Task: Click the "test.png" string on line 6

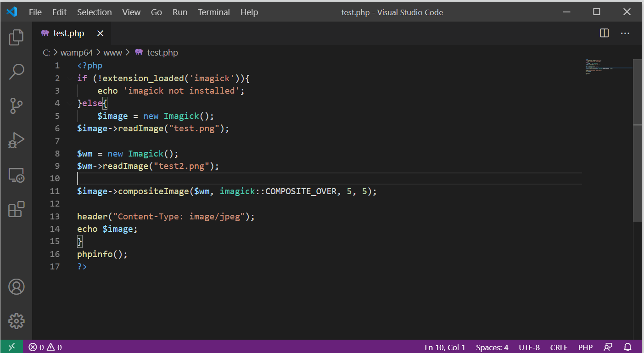Action: click(194, 129)
